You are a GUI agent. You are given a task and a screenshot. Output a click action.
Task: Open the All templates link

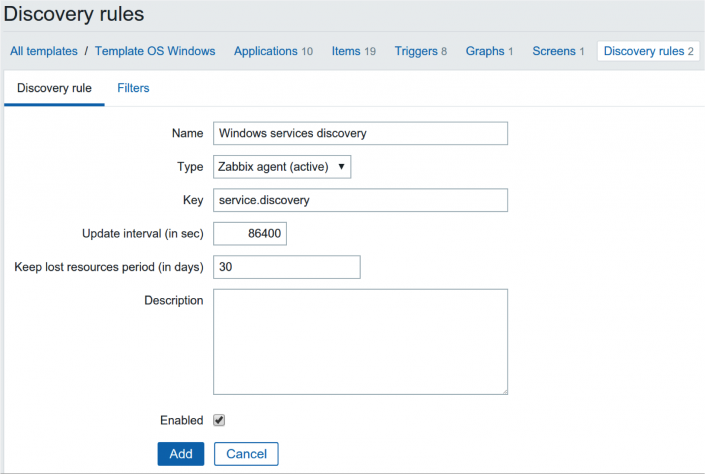(43, 51)
